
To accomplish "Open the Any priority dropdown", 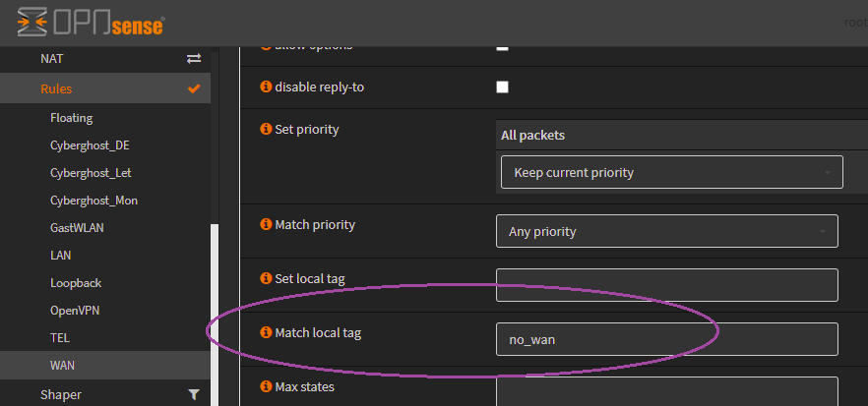I will click(666, 232).
